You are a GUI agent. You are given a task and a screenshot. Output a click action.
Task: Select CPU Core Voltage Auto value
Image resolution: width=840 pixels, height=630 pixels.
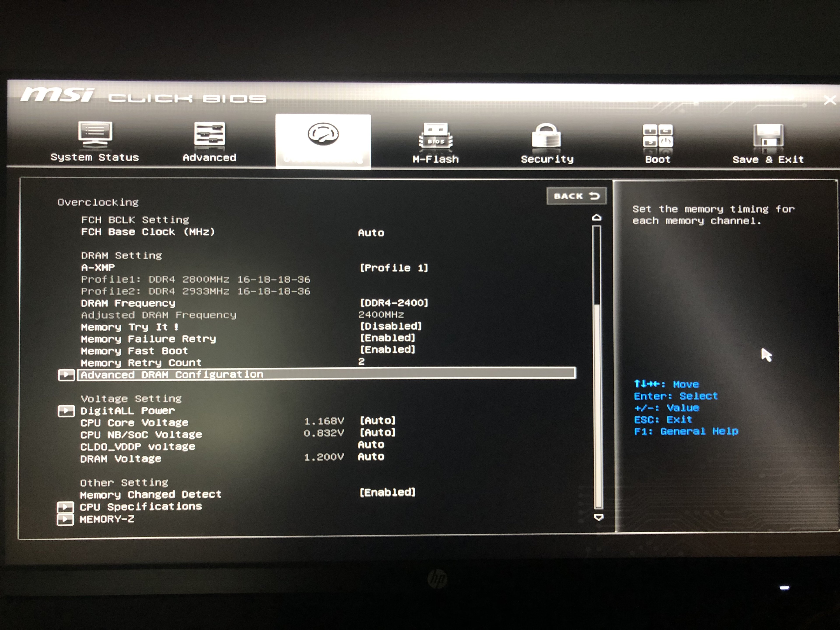[x=378, y=421]
